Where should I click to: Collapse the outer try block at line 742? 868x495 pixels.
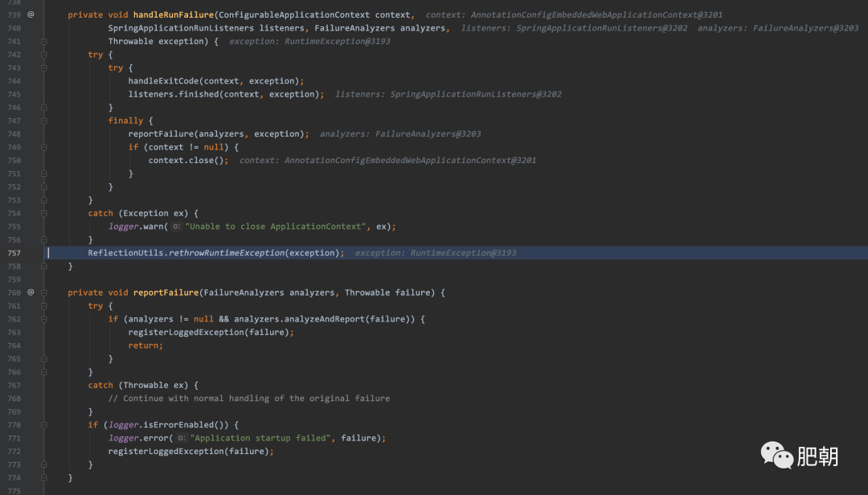(43, 55)
